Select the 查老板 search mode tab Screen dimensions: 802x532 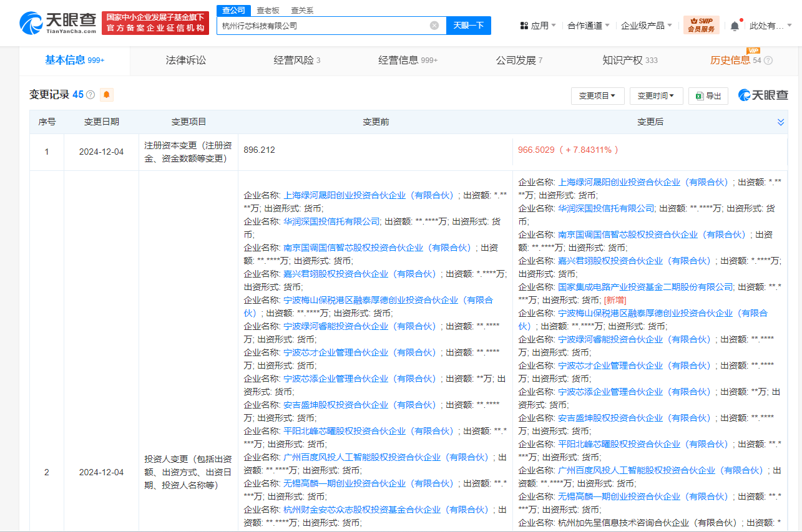click(x=268, y=11)
